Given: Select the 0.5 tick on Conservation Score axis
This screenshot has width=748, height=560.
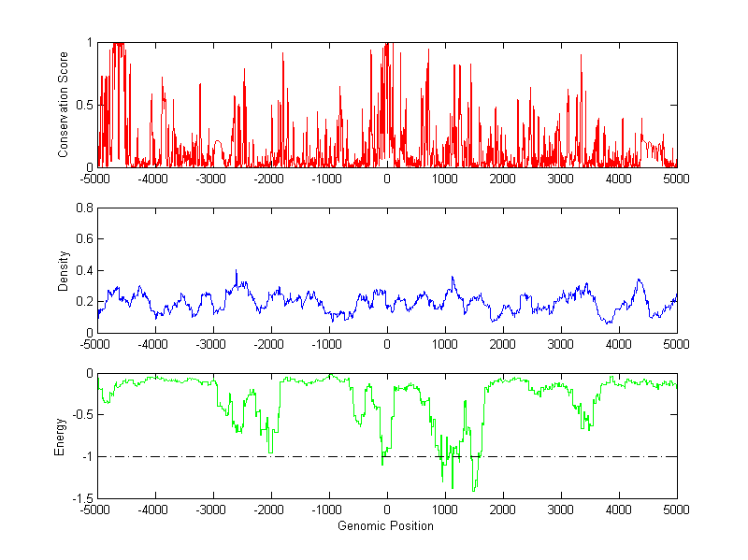Looking at the screenshot, I should [85, 105].
